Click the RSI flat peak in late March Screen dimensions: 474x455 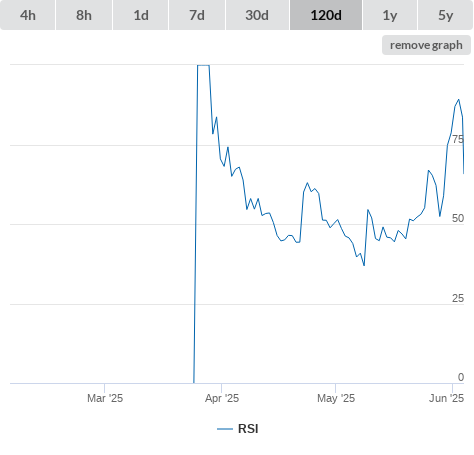coord(203,65)
